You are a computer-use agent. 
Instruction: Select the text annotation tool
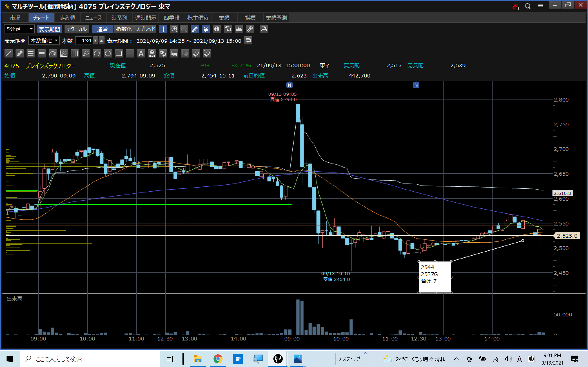(141, 53)
